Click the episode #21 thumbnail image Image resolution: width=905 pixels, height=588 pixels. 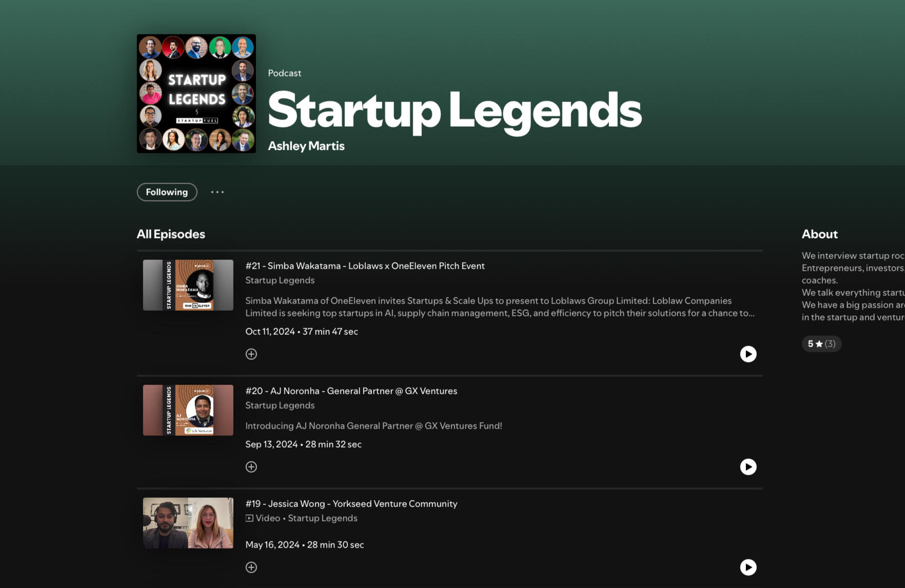coord(188,285)
